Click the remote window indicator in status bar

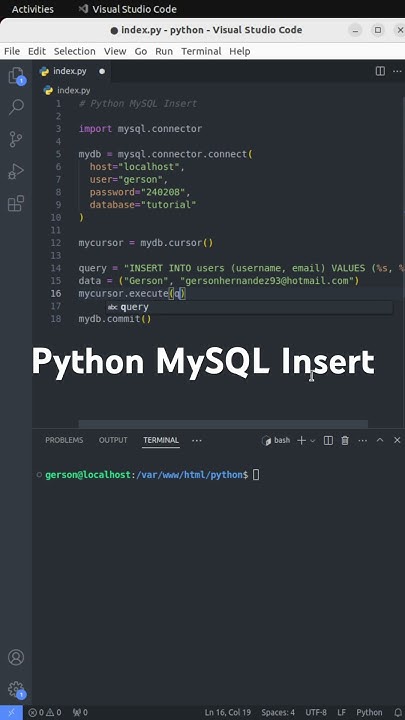[11, 712]
